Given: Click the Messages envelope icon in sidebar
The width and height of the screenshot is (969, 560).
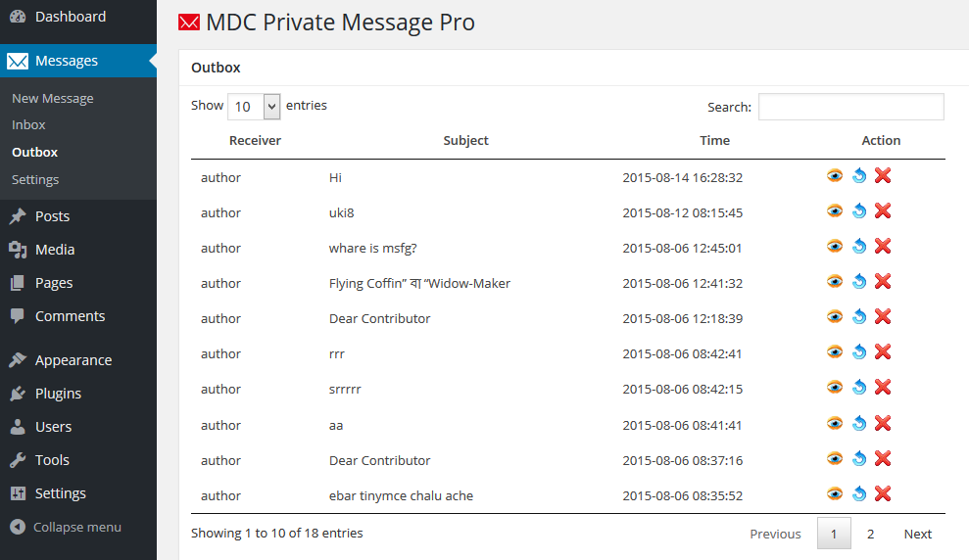Looking at the screenshot, I should tap(18, 61).
